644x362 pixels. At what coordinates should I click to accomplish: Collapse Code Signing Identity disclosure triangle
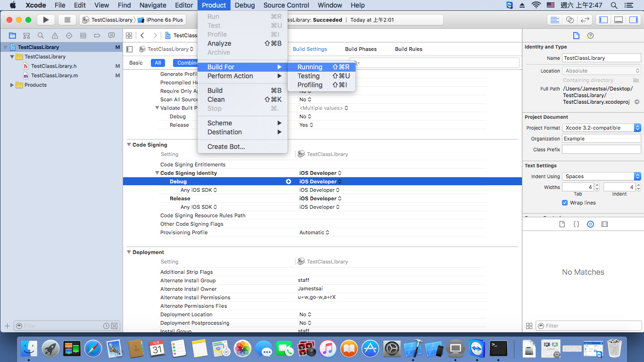click(157, 173)
